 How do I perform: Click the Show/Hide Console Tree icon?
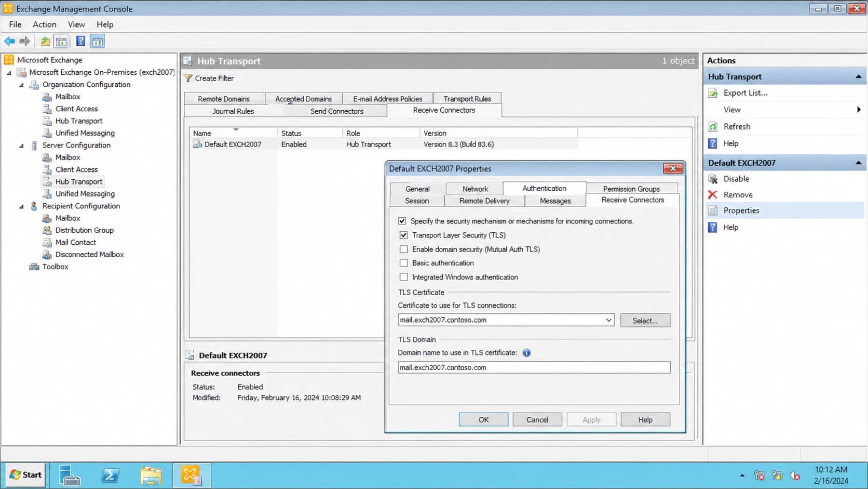coord(61,41)
